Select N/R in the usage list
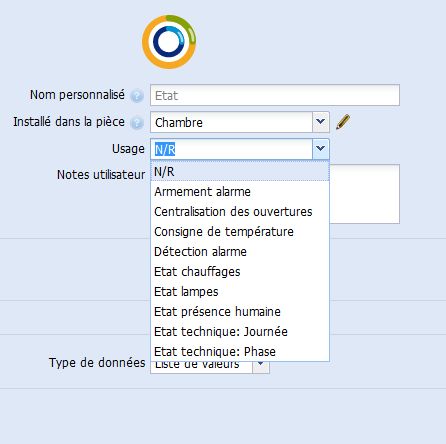446x444 pixels. point(240,171)
